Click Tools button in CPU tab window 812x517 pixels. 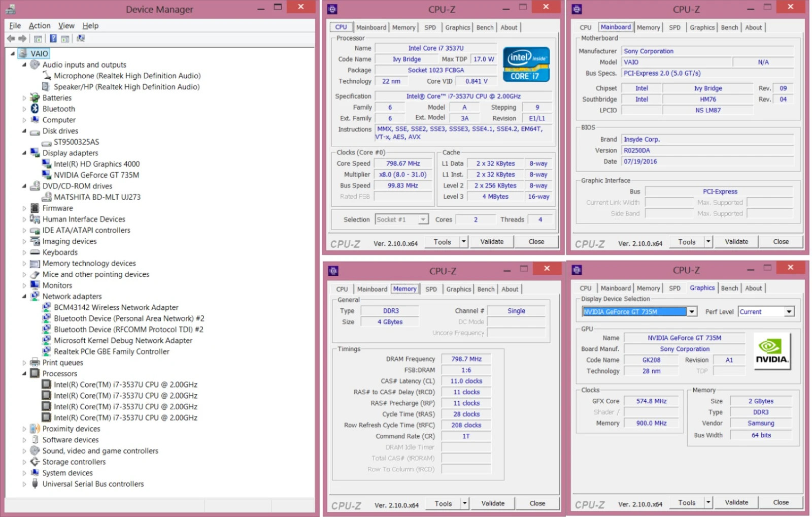point(442,242)
